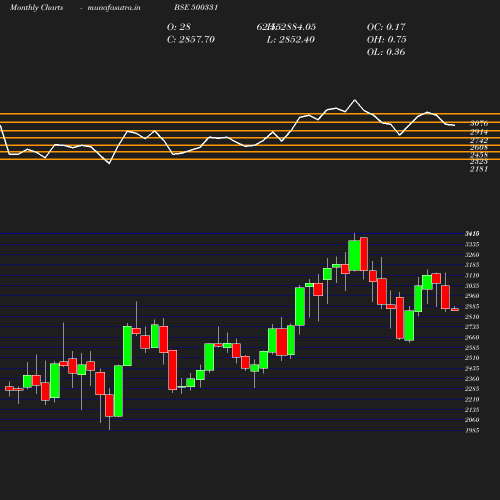Click the 3110 price axis label

click(x=472, y=275)
